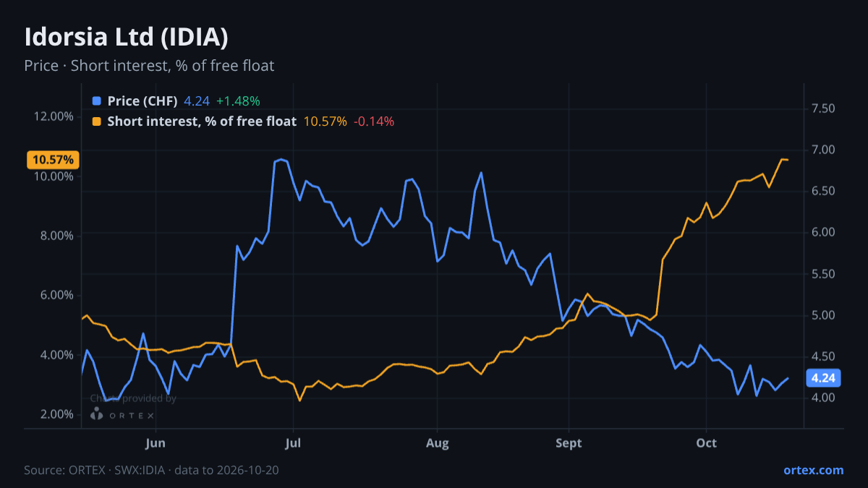Click the 5.00 right axis label
Image resolution: width=868 pixels, height=488 pixels.
click(824, 315)
